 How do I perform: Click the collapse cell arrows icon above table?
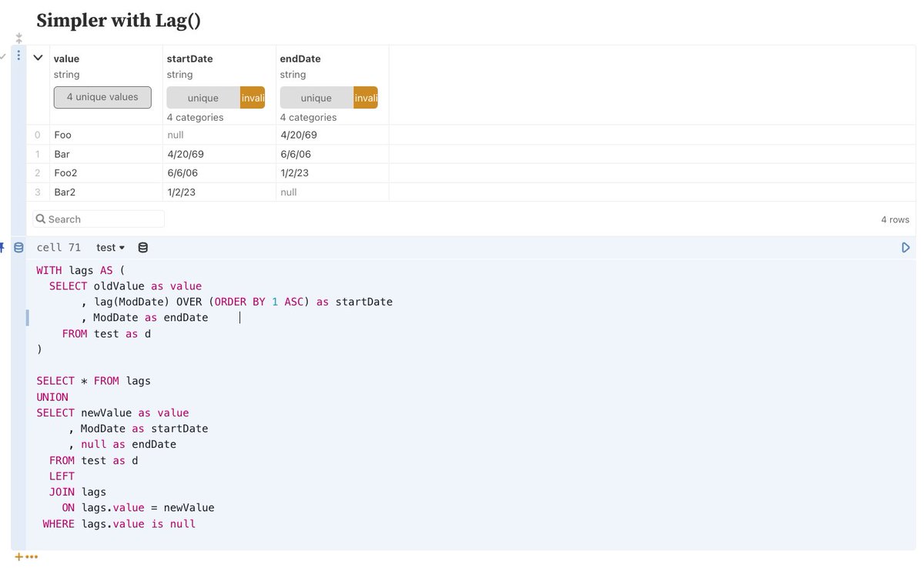coord(18,37)
